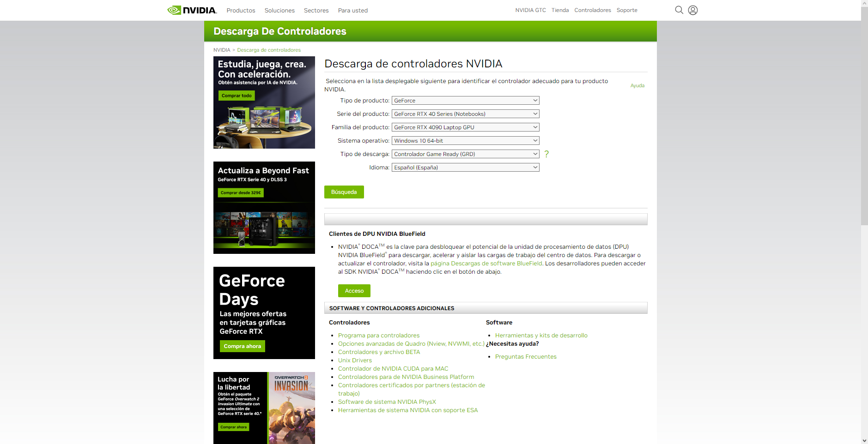Open Programa para controladores link
This screenshot has height=444, width=868.
click(379, 336)
